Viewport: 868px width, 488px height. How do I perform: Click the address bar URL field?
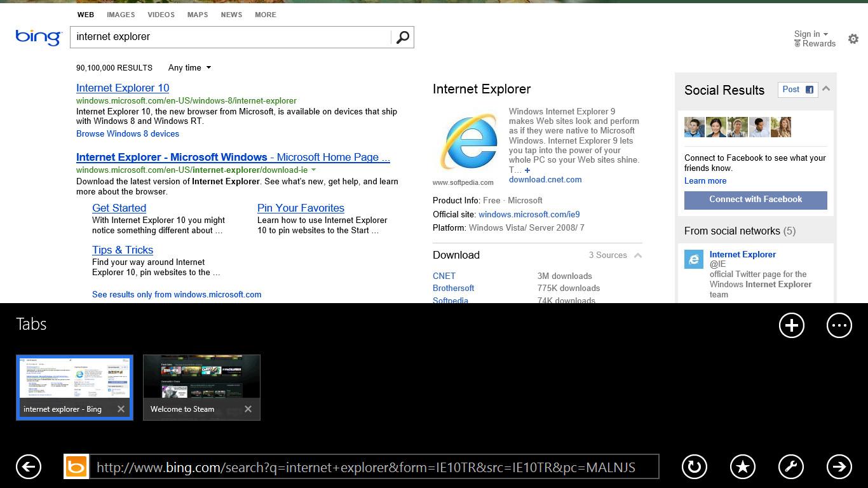pos(374,467)
